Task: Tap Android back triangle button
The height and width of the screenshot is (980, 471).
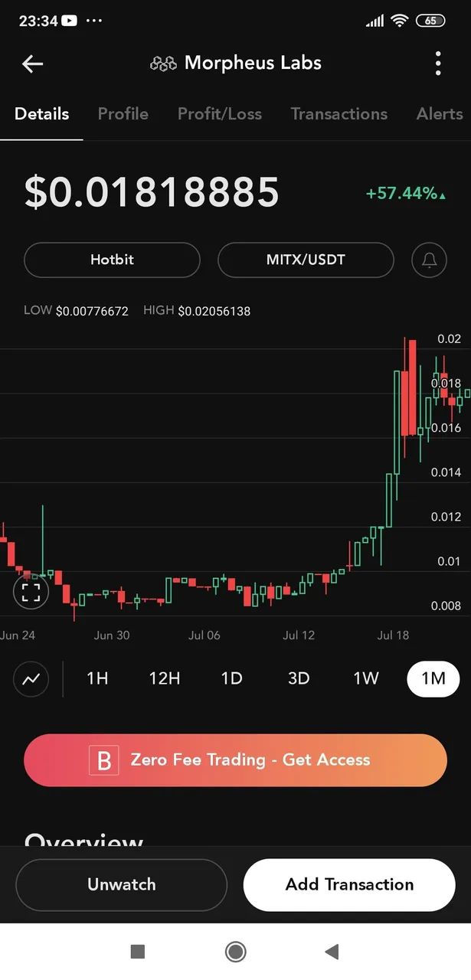Action: click(332, 952)
